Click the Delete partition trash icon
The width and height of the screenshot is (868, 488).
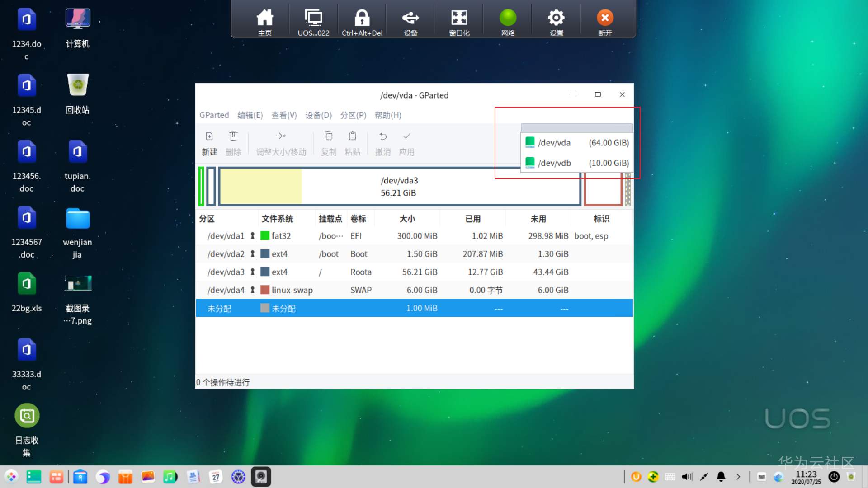(233, 136)
